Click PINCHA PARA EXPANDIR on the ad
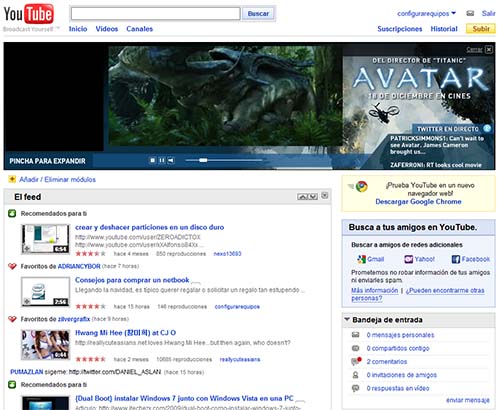 pos(47,161)
